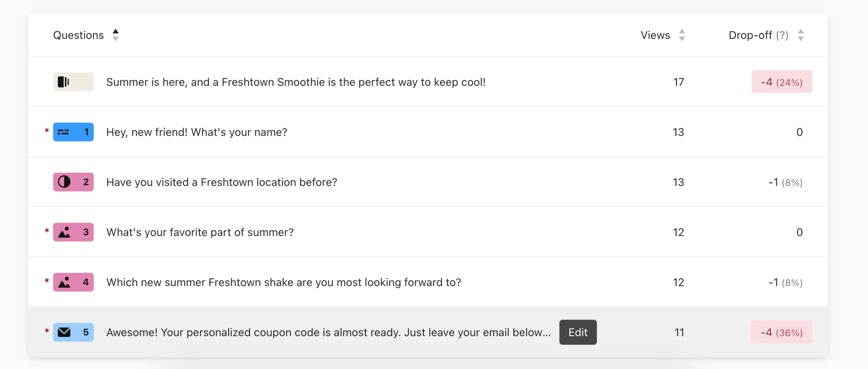Sort the table by Questions column arrows
Screen dimensions: 868x369
coord(115,35)
